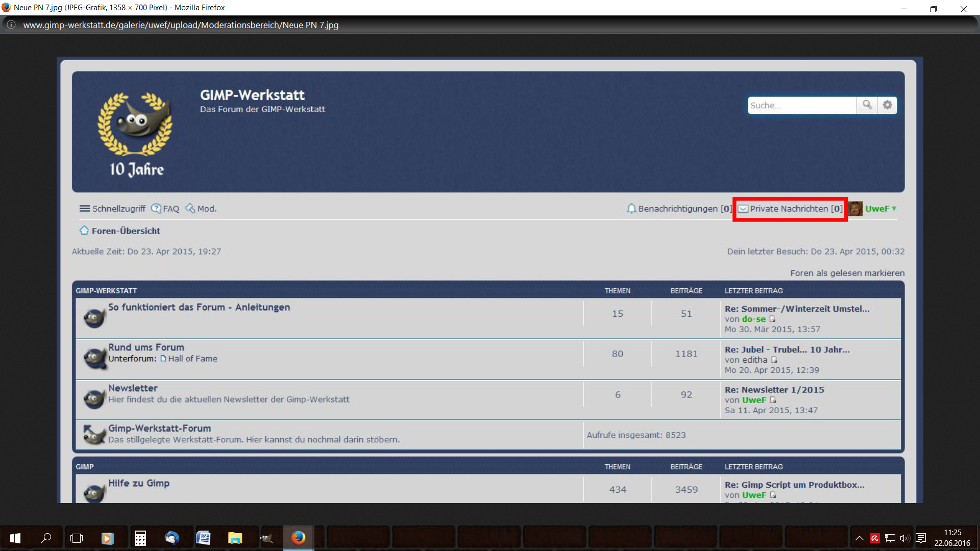Viewport: 980px width, 551px height.
Task: Open Windows Calculator from the taskbar
Action: pos(140,538)
